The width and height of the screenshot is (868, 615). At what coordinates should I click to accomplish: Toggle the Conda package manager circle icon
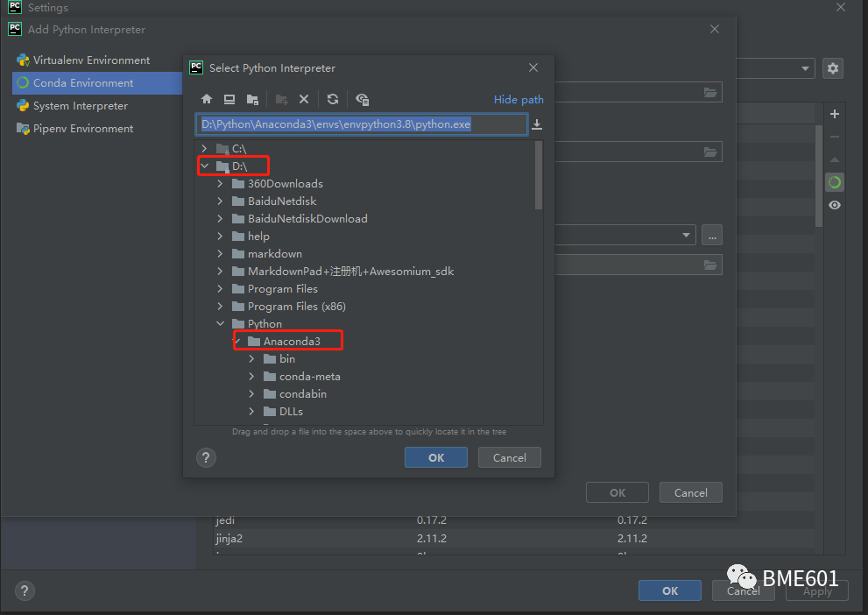coord(835,182)
